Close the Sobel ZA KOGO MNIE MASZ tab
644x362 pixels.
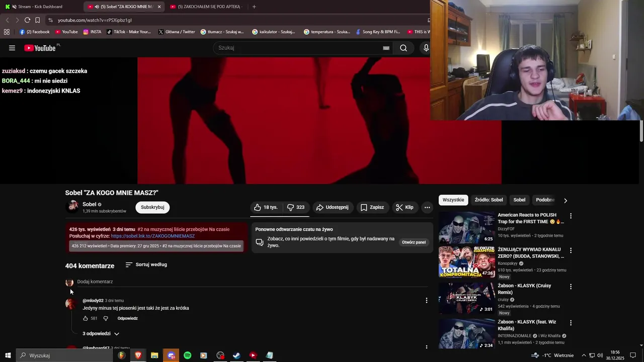(159, 7)
